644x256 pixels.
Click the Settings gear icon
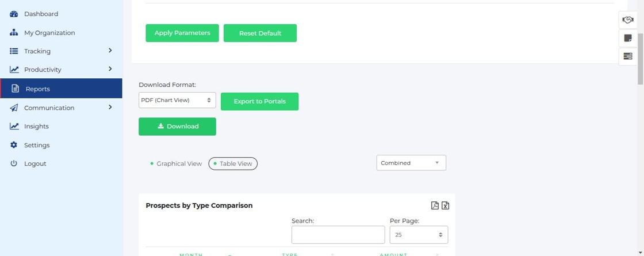pos(14,145)
